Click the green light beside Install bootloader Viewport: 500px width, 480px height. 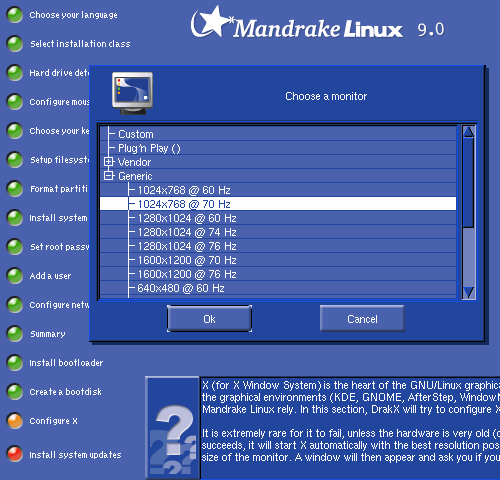15,363
